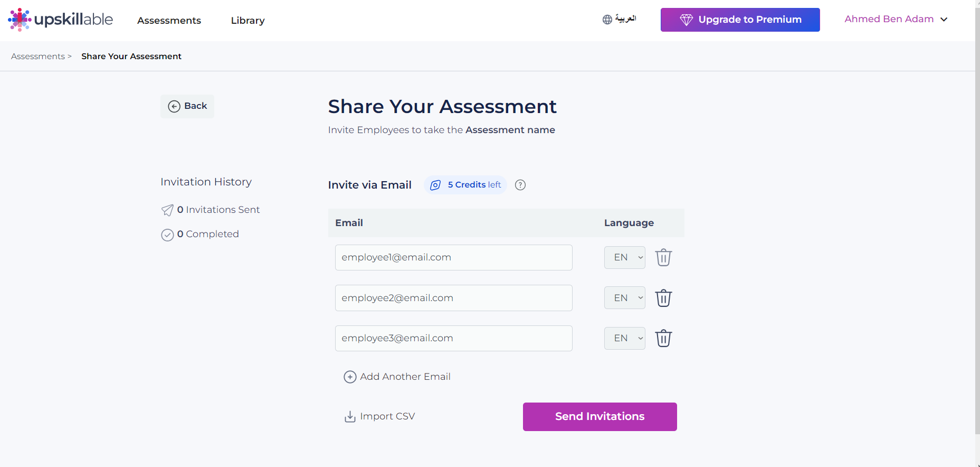The width and height of the screenshot is (980, 467).
Task: Expand Ahmed Ben Adam account menu
Action: [896, 19]
